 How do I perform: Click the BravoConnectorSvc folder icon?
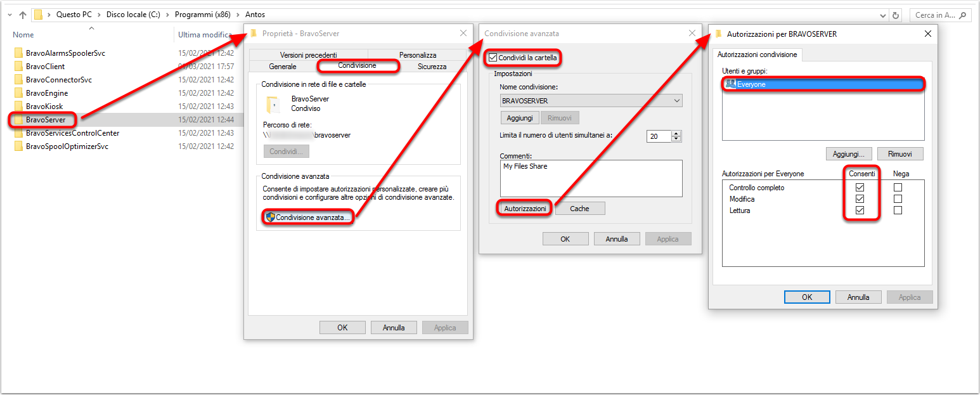pos(18,80)
